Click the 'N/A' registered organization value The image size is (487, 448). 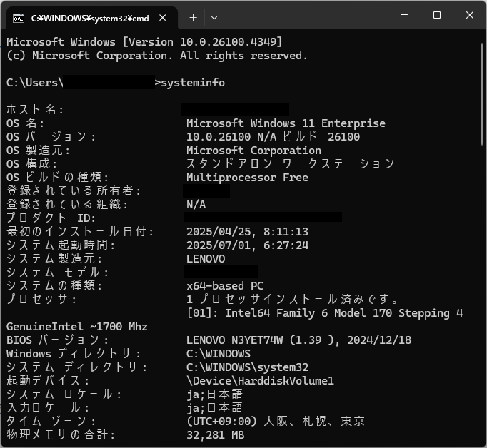196,205
